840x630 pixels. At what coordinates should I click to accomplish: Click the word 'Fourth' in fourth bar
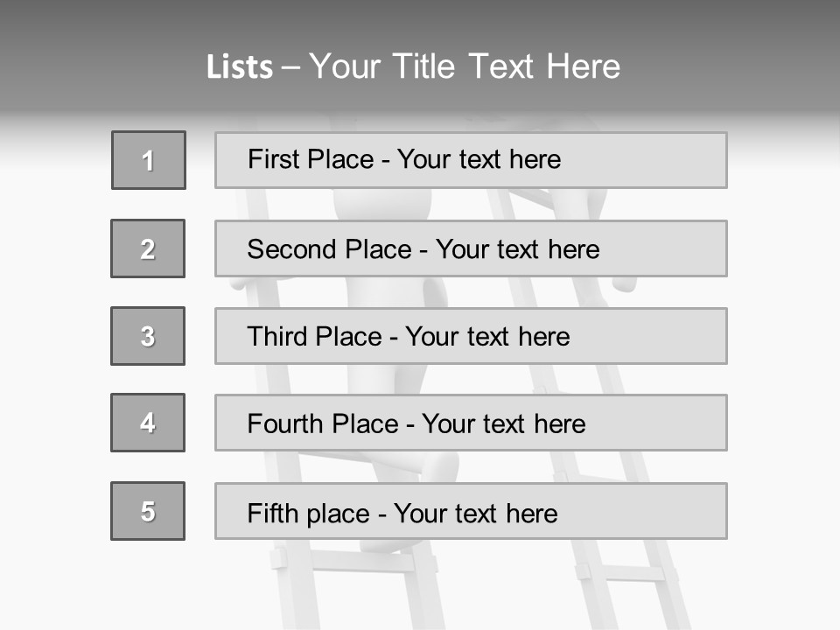click(284, 423)
